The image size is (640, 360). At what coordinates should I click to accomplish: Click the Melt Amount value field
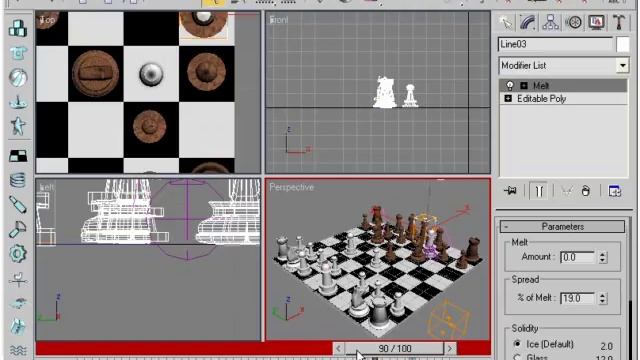578,258
